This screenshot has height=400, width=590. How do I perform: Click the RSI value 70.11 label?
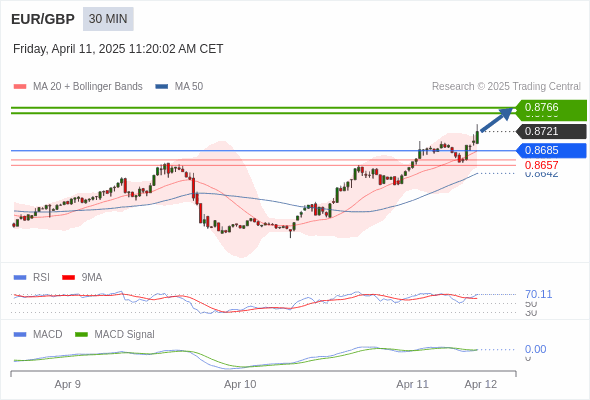click(538, 294)
